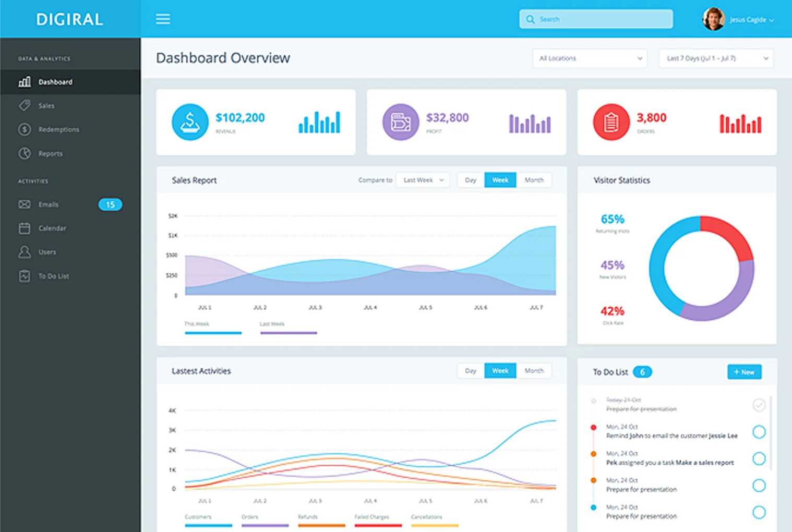Open the All Locations dropdown
Viewport: 792px width, 532px height.
[x=590, y=58]
